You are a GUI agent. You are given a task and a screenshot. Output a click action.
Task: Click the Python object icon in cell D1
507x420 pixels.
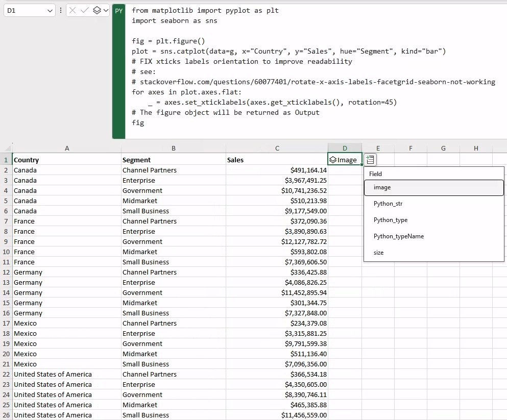pyautogui.click(x=333, y=160)
